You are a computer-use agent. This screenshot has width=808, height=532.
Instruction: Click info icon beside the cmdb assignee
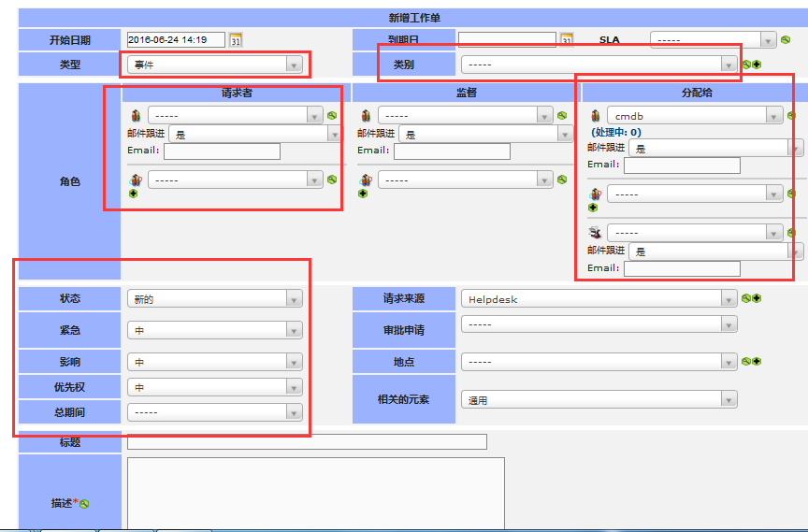pyautogui.click(x=792, y=116)
